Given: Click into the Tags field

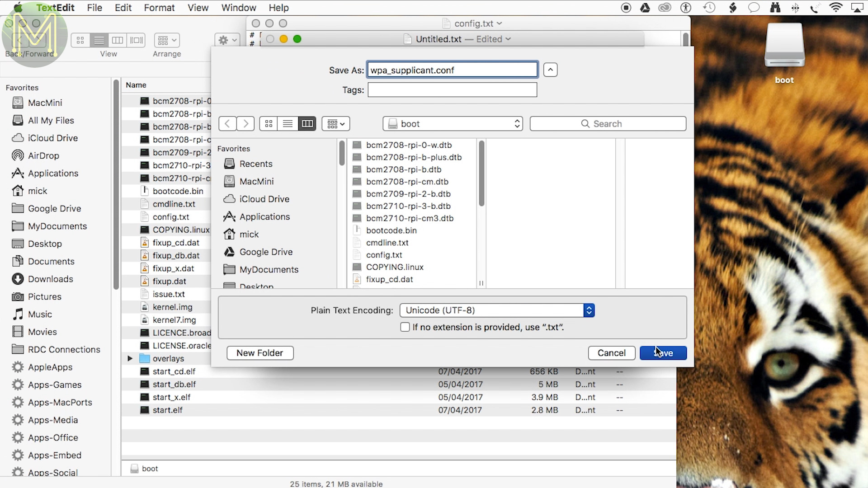Looking at the screenshot, I should [x=452, y=90].
